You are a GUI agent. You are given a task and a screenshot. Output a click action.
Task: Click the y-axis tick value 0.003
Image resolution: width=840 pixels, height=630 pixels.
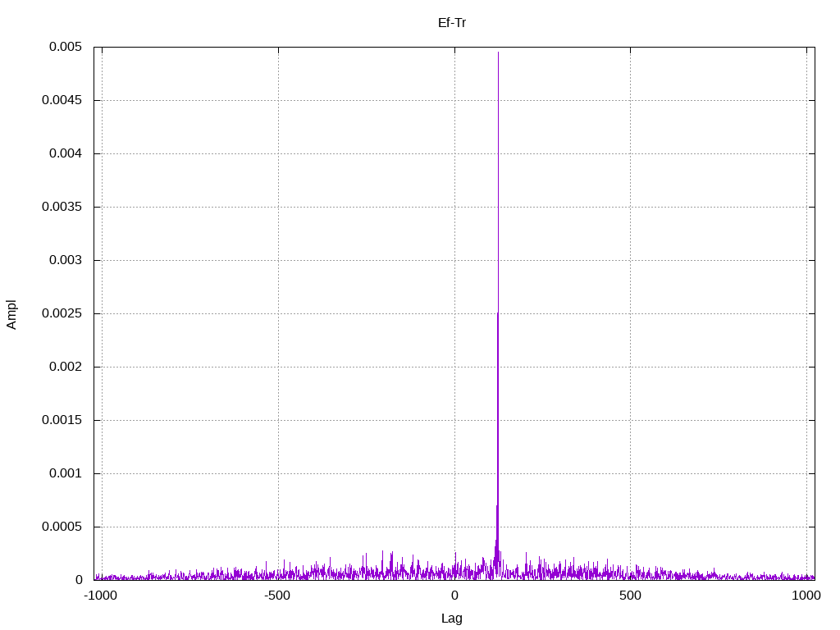(x=66, y=260)
